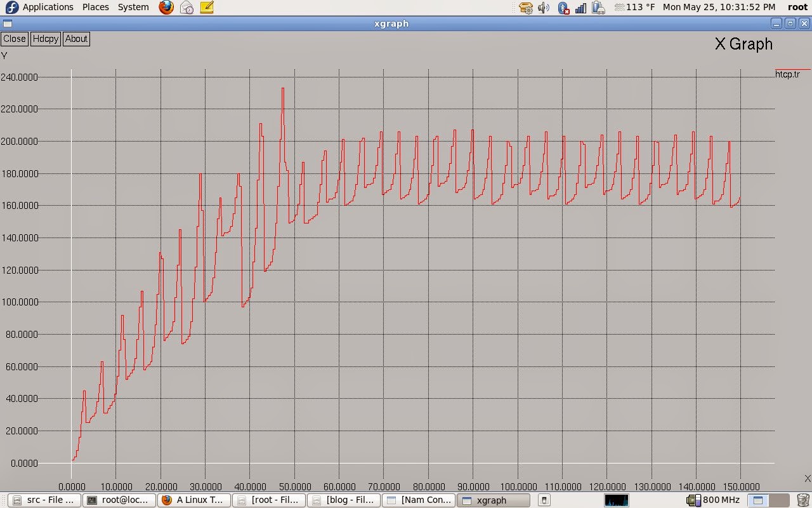Toggle the package updates icon in the tray
This screenshot has height=508, width=812.
click(526, 7)
